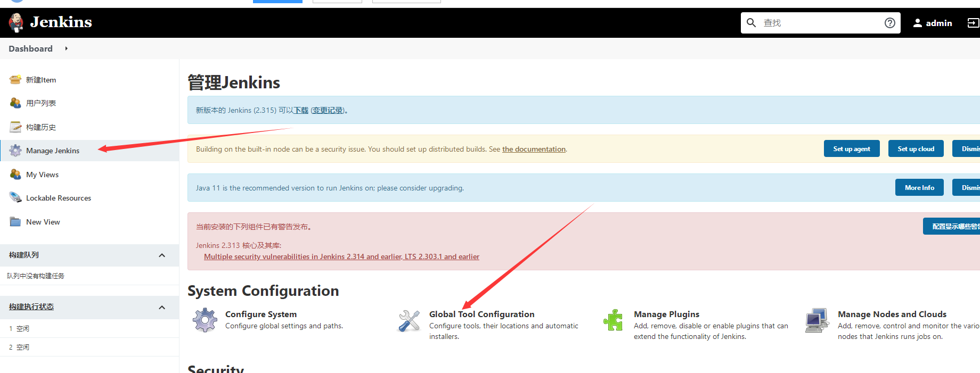
Task: Click the 配置显示哪些警告 button
Action: 952,227
